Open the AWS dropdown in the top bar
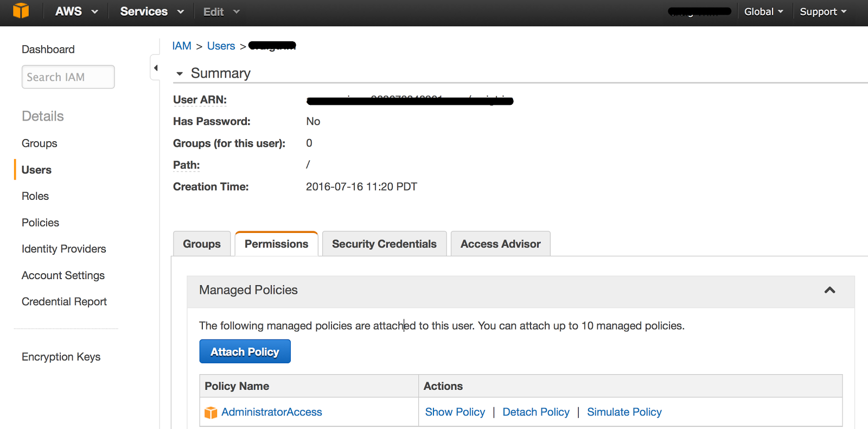Viewport: 868px width, 429px height. [76, 11]
